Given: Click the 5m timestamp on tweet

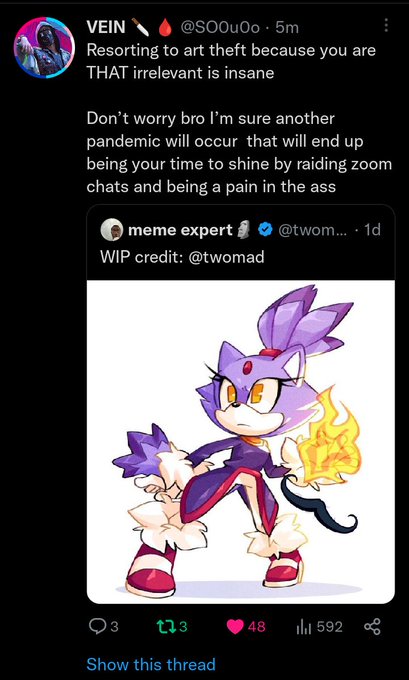Looking at the screenshot, I should (x=287, y=27).
